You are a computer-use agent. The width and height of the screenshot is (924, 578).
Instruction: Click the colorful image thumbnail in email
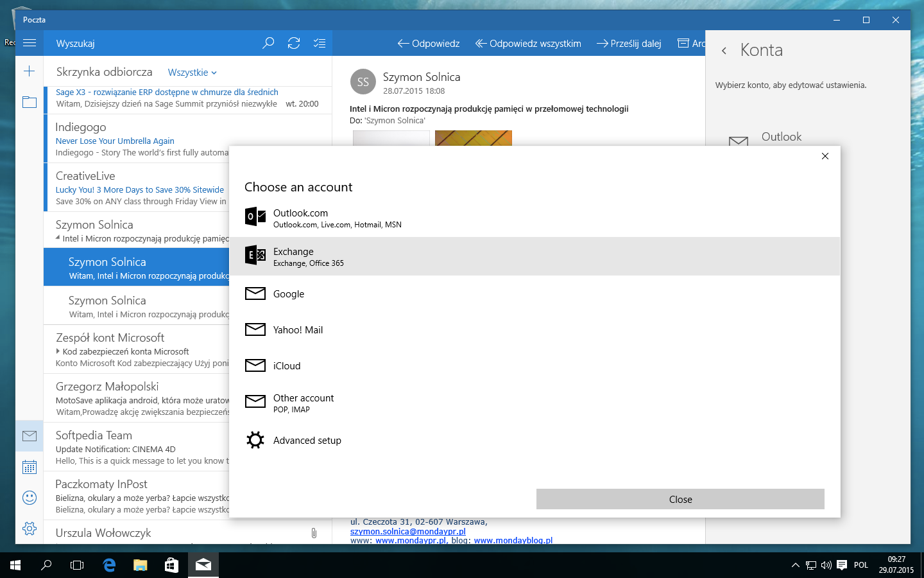tap(474, 138)
